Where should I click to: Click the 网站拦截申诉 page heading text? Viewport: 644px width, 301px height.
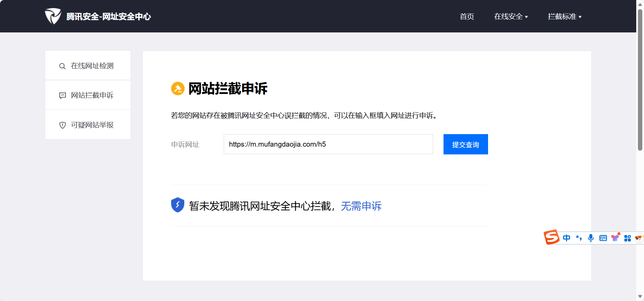[228, 89]
